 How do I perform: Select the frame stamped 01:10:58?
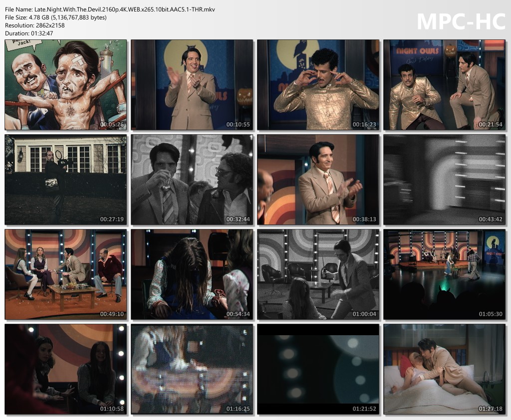click(x=66, y=369)
